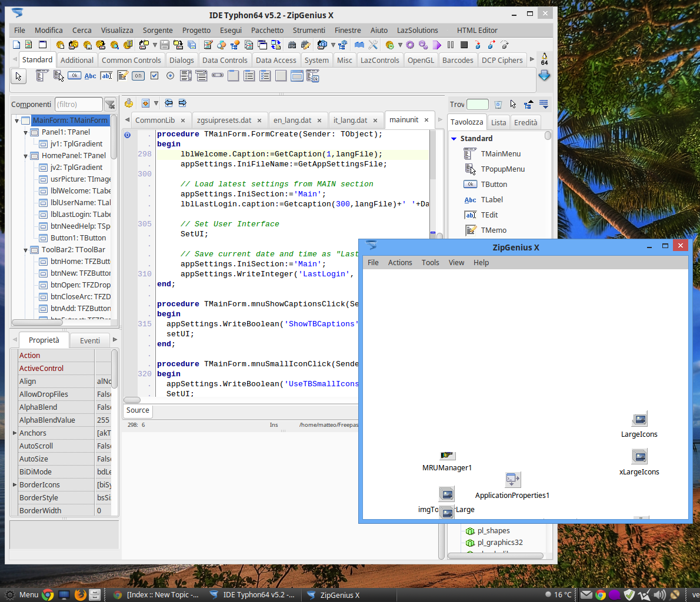Image resolution: width=700 pixels, height=602 pixels.
Task: Open the Pacchetto menu in the IDE
Action: click(267, 31)
